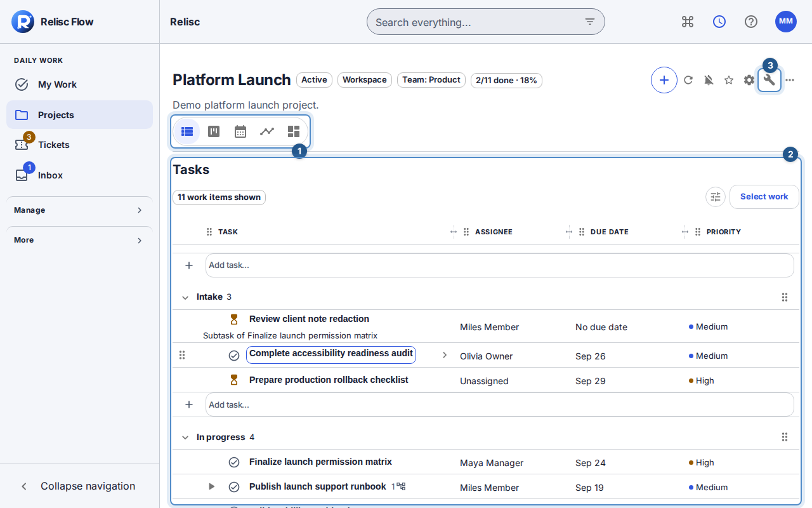Viewport: 812px width, 508px height.
Task: Click the Select work button
Action: click(764, 197)
